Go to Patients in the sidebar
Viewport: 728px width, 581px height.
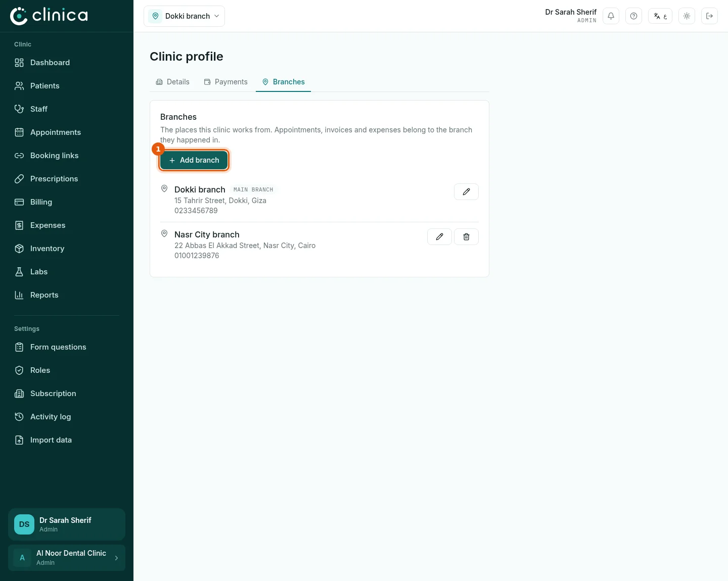point(67,86)
